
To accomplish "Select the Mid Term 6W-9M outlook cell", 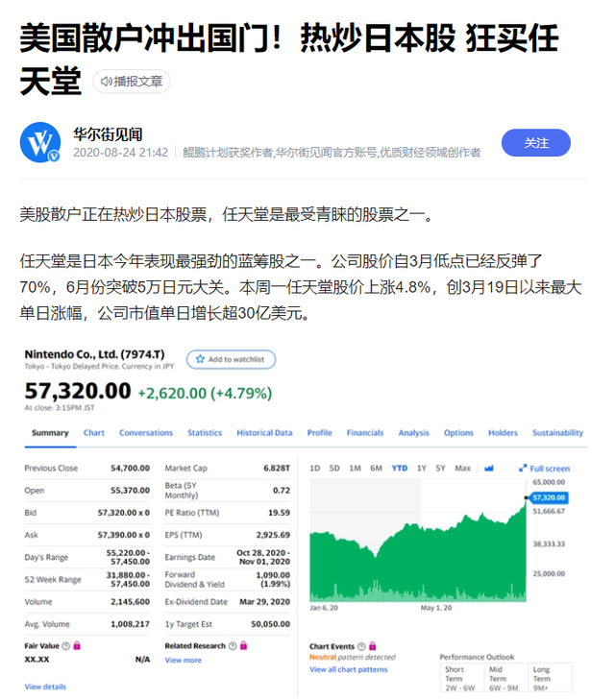I will pos(505,678).
